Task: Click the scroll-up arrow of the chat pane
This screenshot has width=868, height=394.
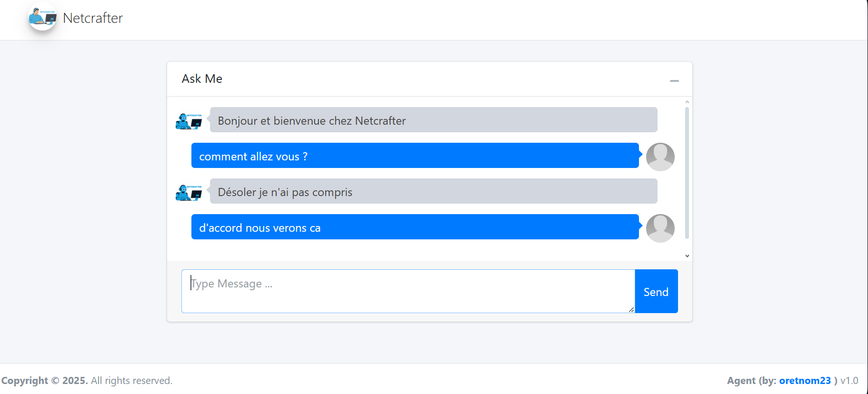Action: click(x=687, y=101)
